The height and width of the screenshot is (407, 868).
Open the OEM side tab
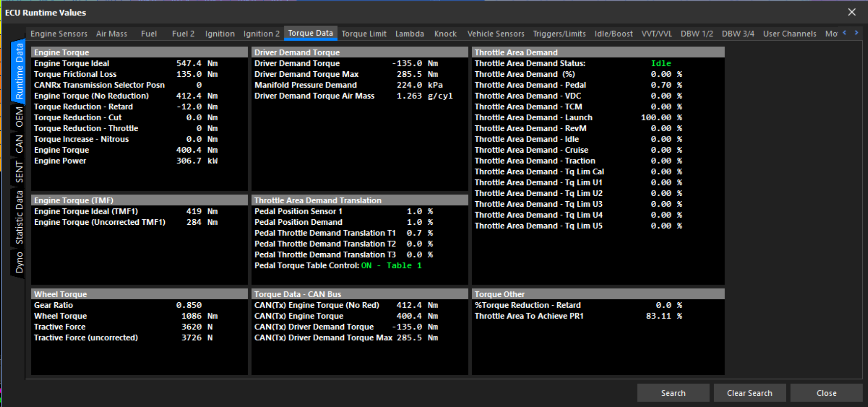(19, 117)
